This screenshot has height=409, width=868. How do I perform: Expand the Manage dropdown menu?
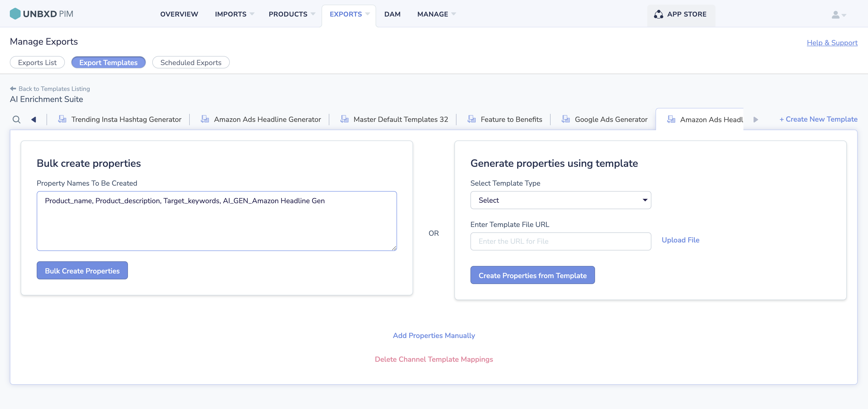tap(436, 14)
